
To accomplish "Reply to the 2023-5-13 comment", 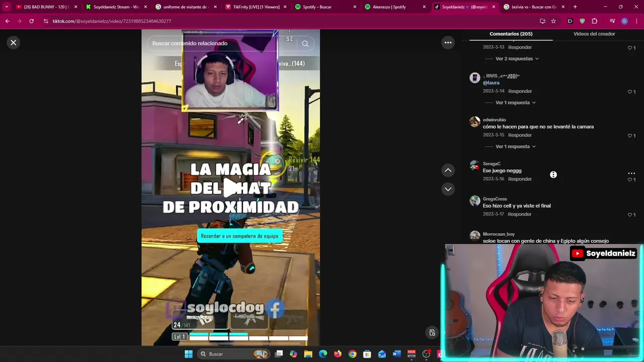I will [x=520, y=47].
